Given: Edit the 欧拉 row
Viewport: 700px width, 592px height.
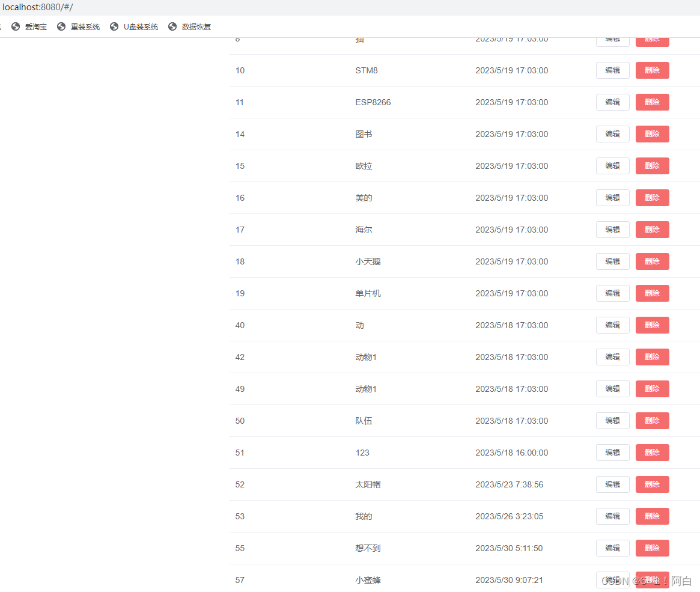Looking at the screenshot, I should pos(612,166).
